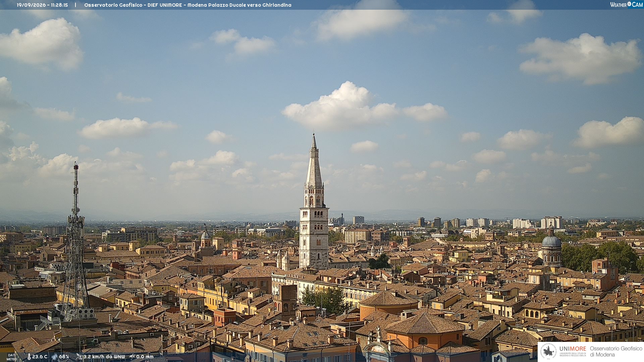Viewport: 644px width, 362px height.
Task: Click the Osservatorio Geofisico di Modena text
Action: point(616,352)
